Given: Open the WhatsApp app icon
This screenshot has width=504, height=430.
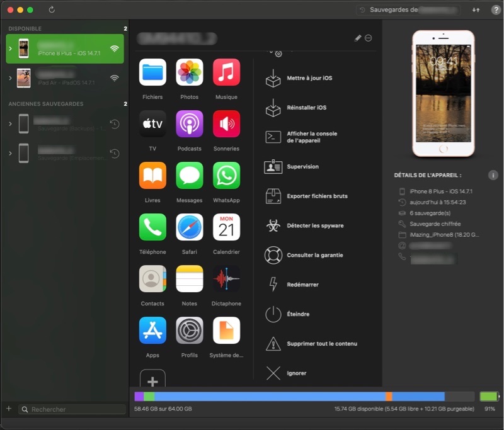Looking at the screenshot, I should (x=226, y=176).
